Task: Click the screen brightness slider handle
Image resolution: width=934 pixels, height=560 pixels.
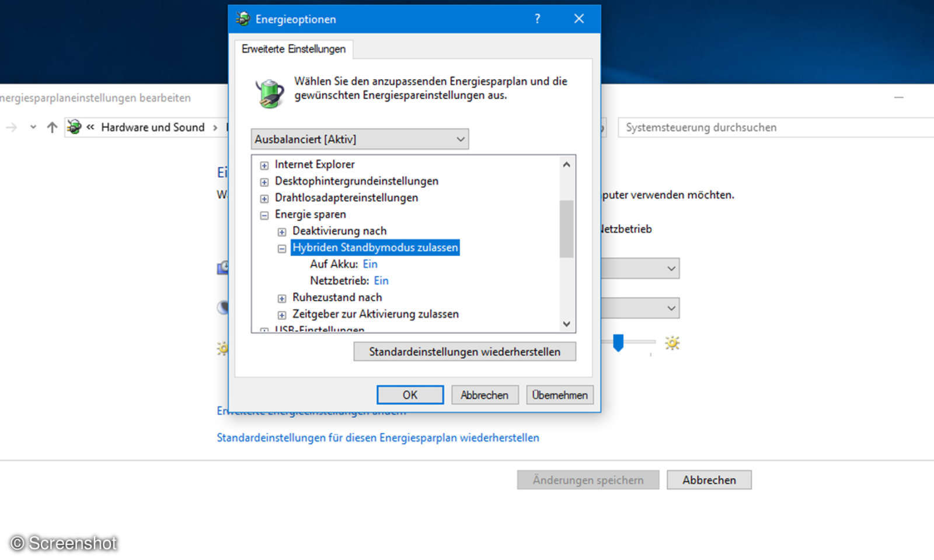Action: tap(619, 344)
